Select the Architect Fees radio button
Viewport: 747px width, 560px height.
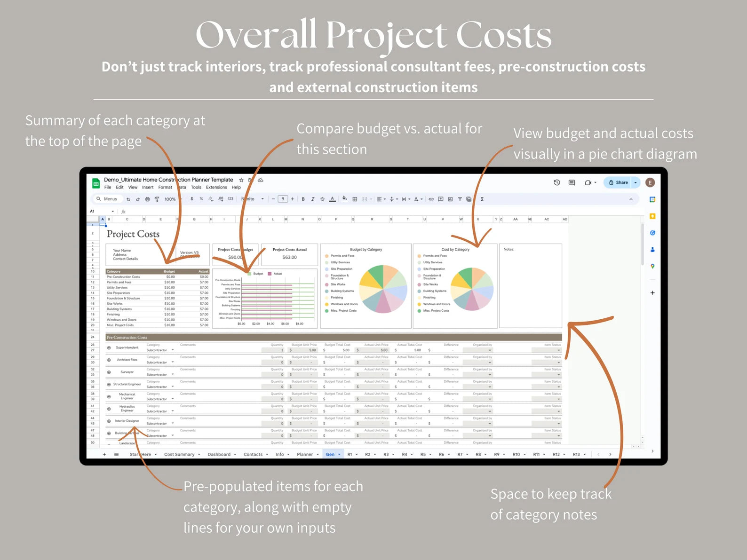tap(109, 360)
